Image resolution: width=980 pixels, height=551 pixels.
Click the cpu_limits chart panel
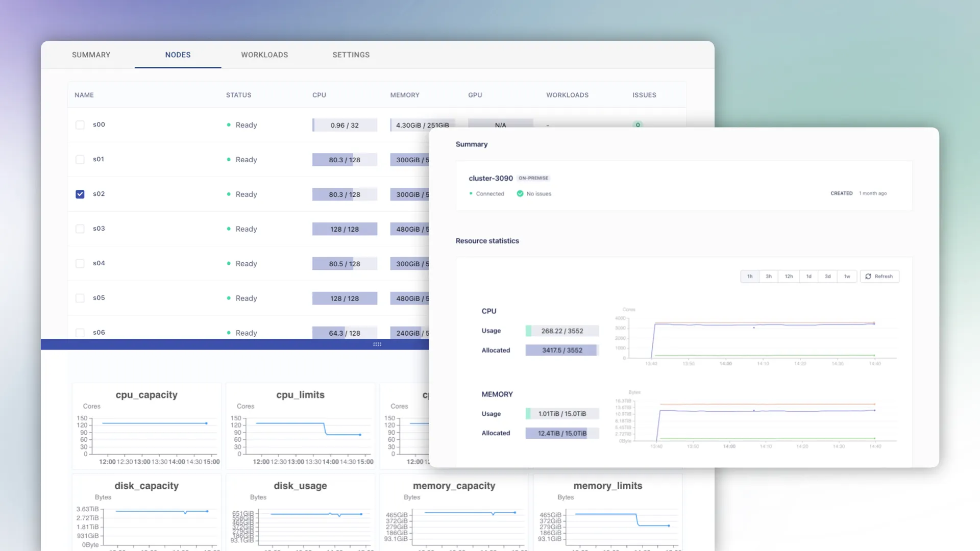pos(300,426)
